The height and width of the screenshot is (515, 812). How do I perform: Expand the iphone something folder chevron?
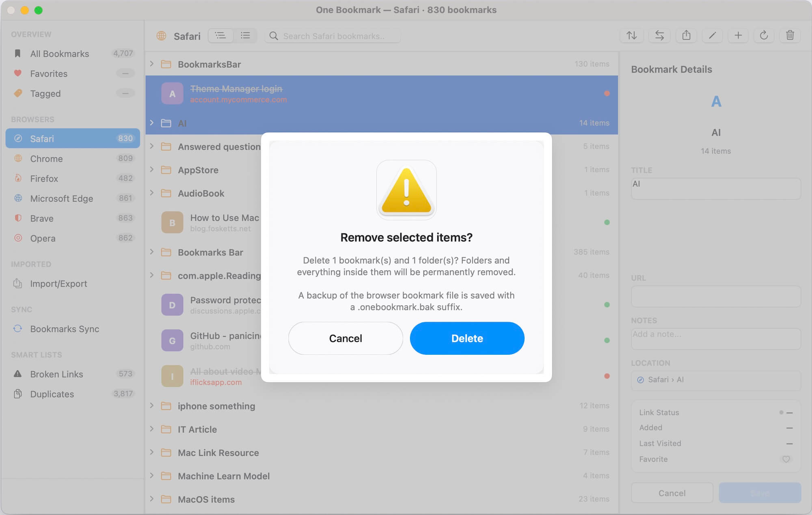point(152,405)
